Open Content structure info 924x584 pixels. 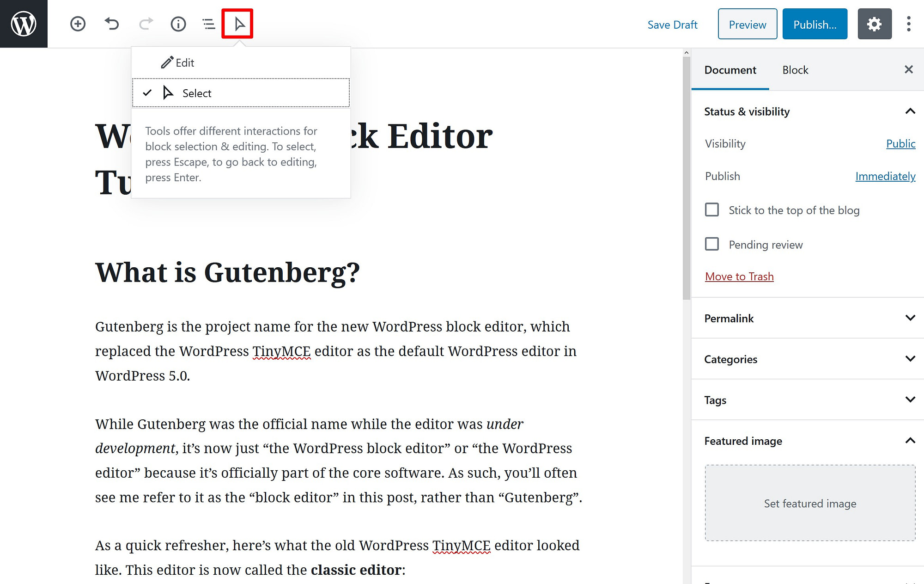(x=178, y=24)
